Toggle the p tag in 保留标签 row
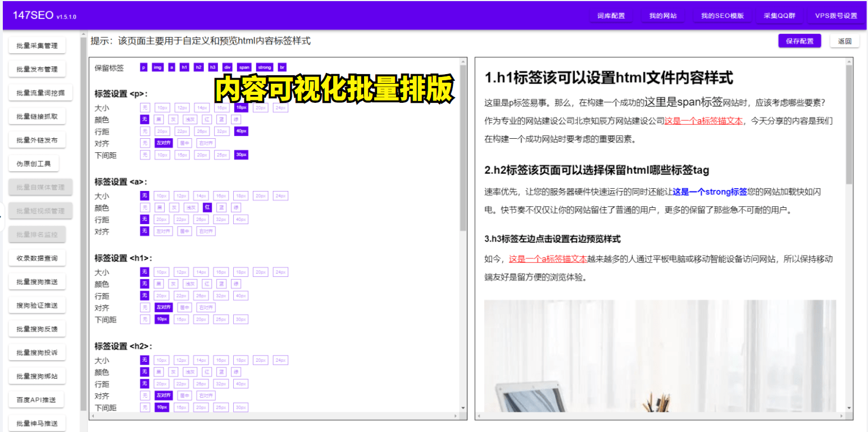Screen dimensions: 868x432 [143, 67]
